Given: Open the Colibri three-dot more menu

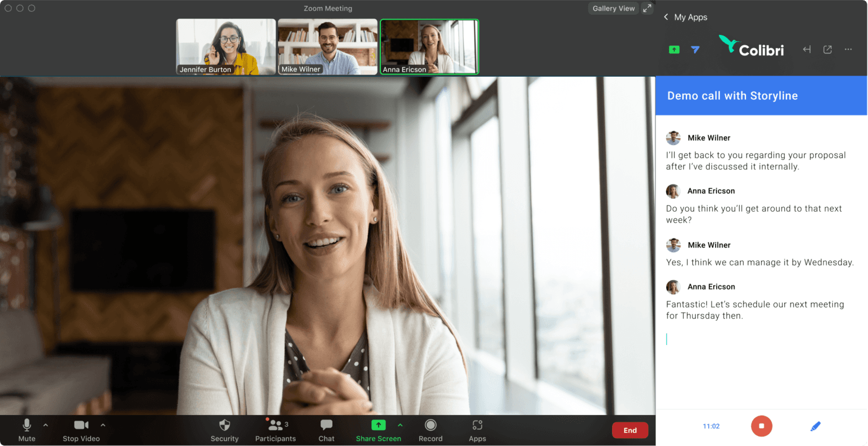Looking at the screenshot, I should [848, 50].
